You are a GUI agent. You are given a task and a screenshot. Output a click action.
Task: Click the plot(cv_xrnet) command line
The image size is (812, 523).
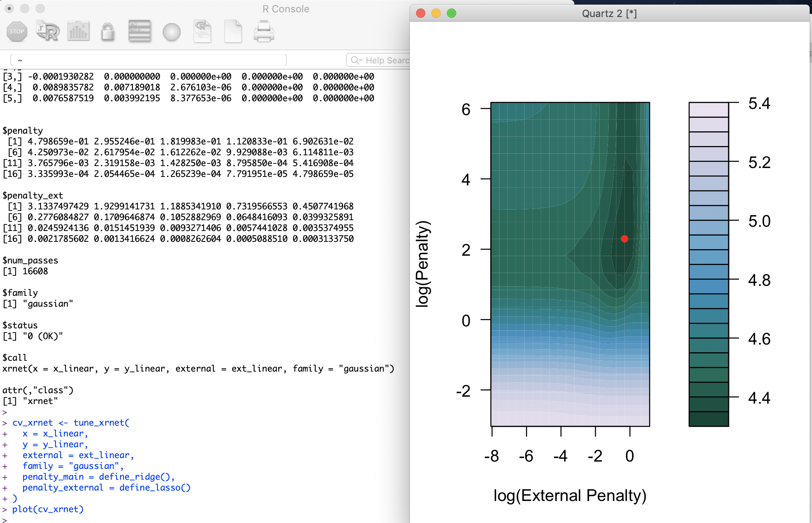[x=48, y=509]
